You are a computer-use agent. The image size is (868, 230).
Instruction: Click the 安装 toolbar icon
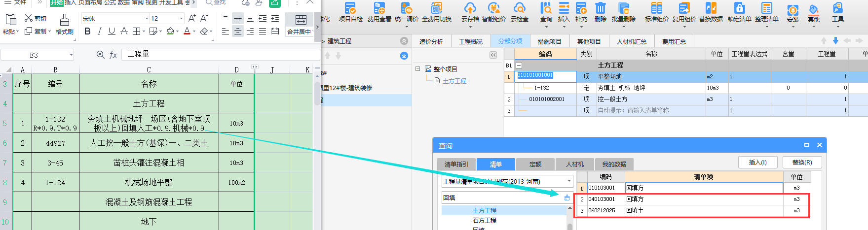click(793, 10)
